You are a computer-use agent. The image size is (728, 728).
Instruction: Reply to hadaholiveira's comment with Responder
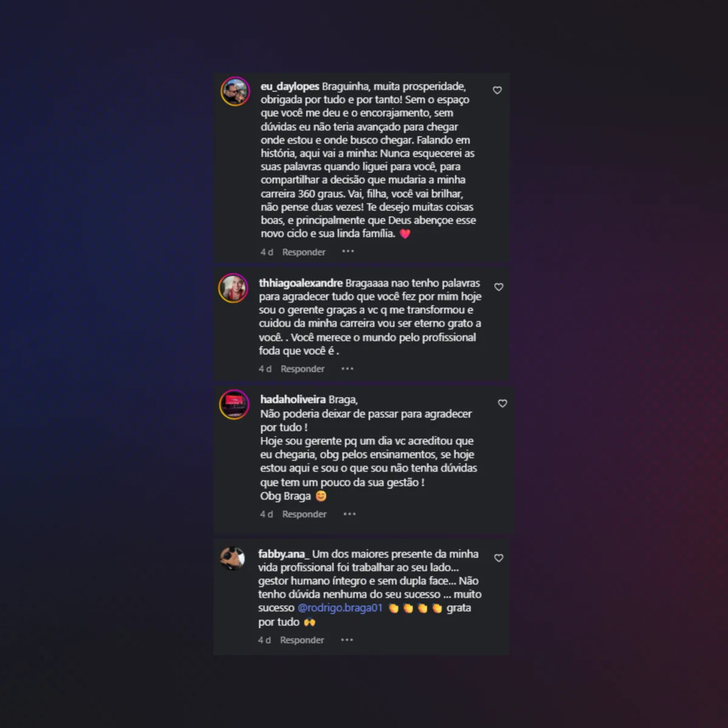pos(305,514)
